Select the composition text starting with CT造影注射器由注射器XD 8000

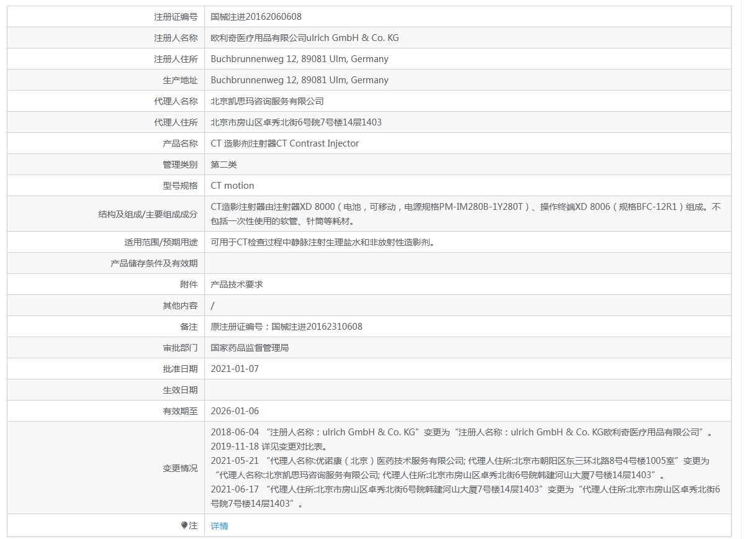pyautogui.click(x=466, y=214)
